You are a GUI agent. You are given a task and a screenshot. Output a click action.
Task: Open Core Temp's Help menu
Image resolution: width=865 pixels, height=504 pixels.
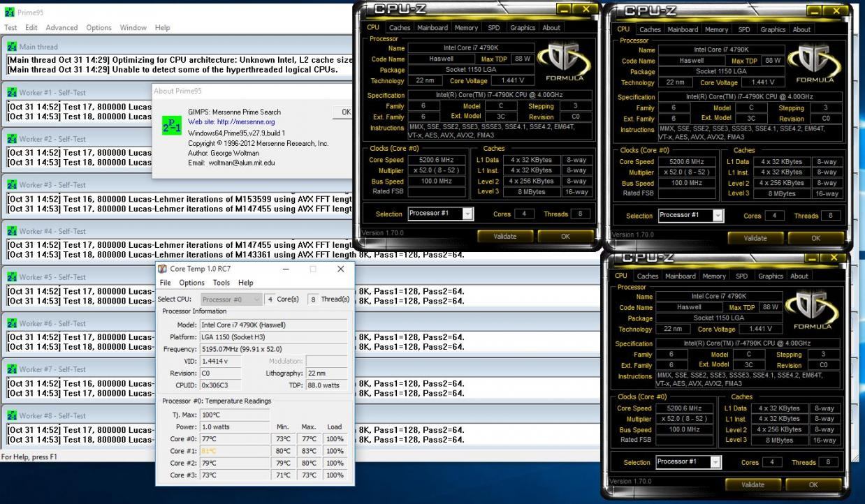246,283
